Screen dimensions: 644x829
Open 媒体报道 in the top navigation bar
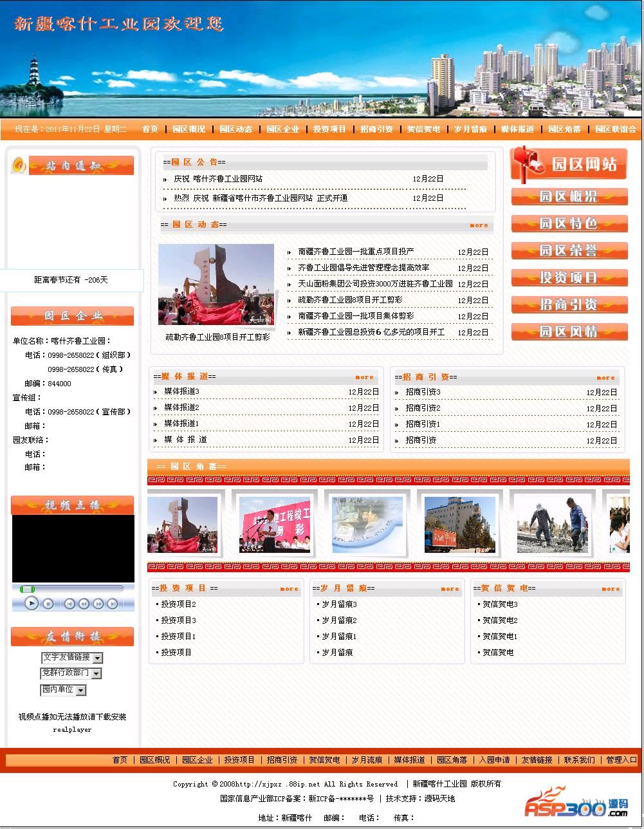[517, 129]
